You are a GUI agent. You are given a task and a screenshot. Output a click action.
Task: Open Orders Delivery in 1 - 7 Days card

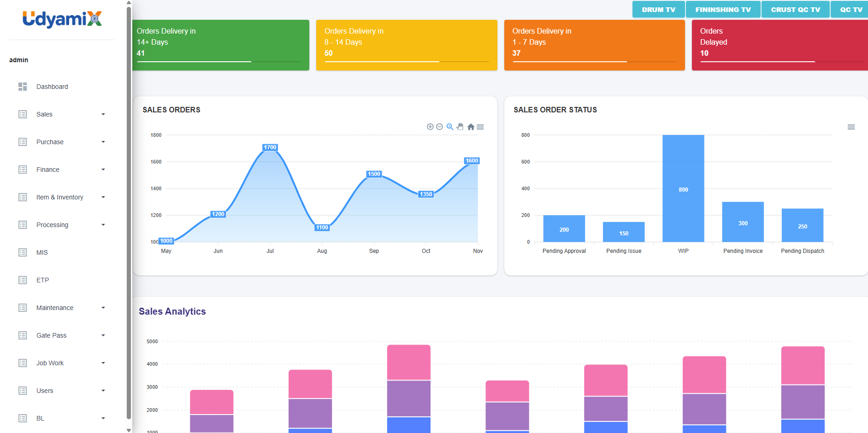[x=595, y=45]
